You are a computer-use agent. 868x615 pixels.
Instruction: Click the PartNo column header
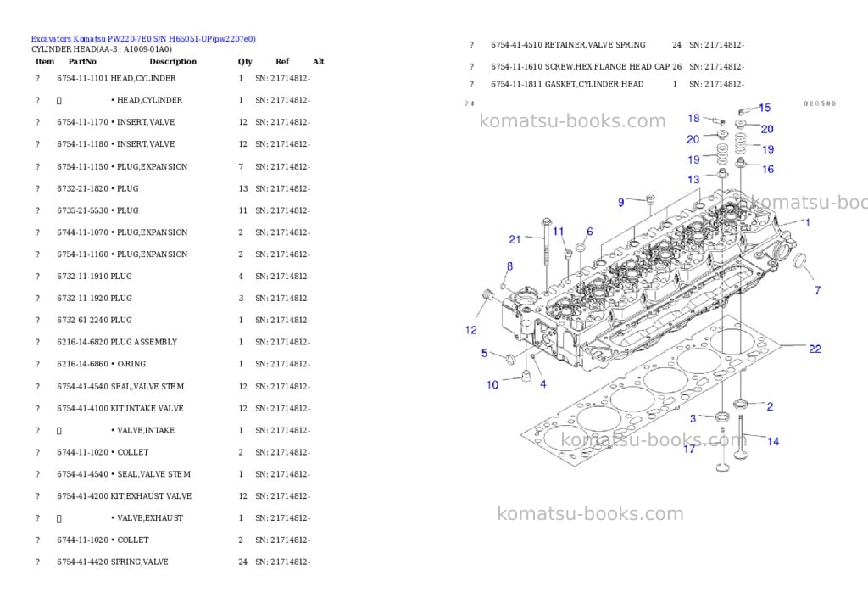(x=82, y=61)
